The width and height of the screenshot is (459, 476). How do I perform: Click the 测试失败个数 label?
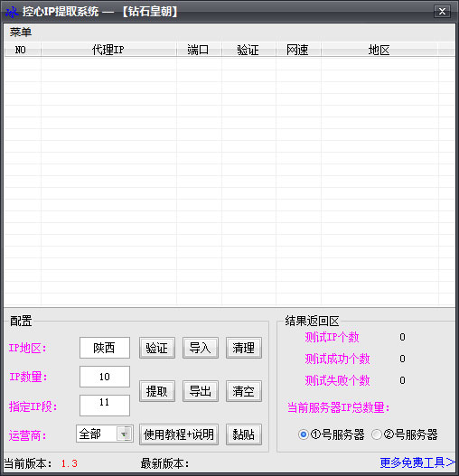coord(337,380)
